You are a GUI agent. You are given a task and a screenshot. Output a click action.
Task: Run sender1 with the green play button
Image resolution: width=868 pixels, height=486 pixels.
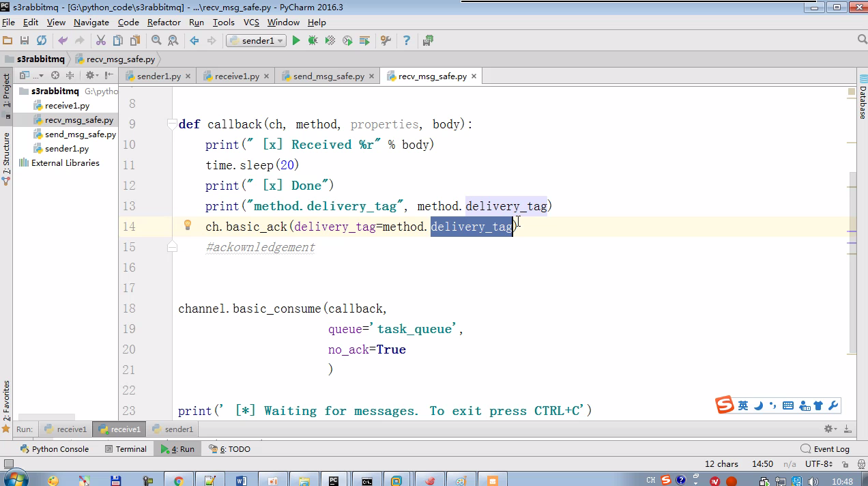[x=296, y=41]
